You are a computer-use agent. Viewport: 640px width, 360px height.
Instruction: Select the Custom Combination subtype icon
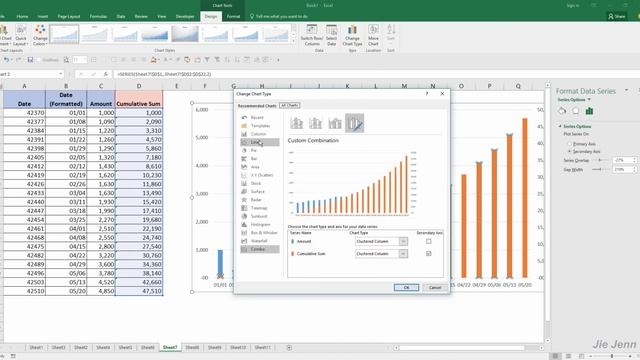click(x=354, y=123)
